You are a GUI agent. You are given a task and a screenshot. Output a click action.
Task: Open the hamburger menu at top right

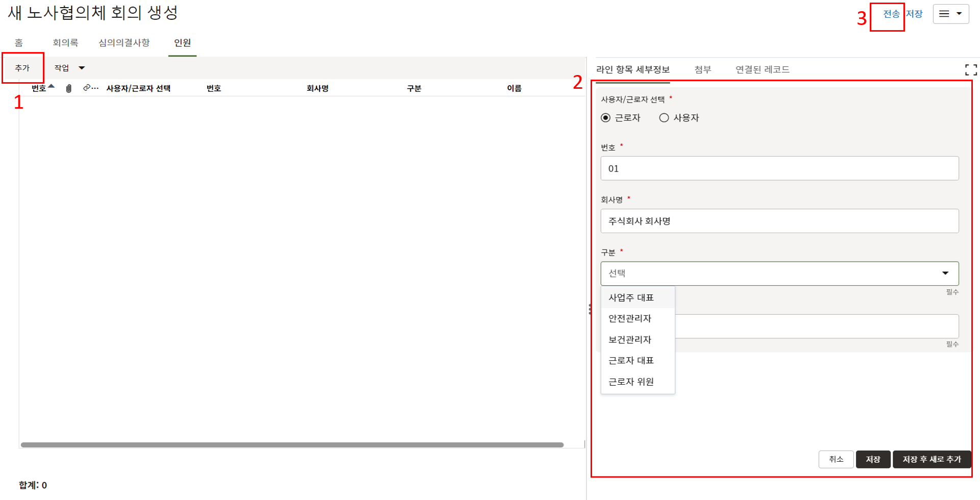[x=950, y=14]
